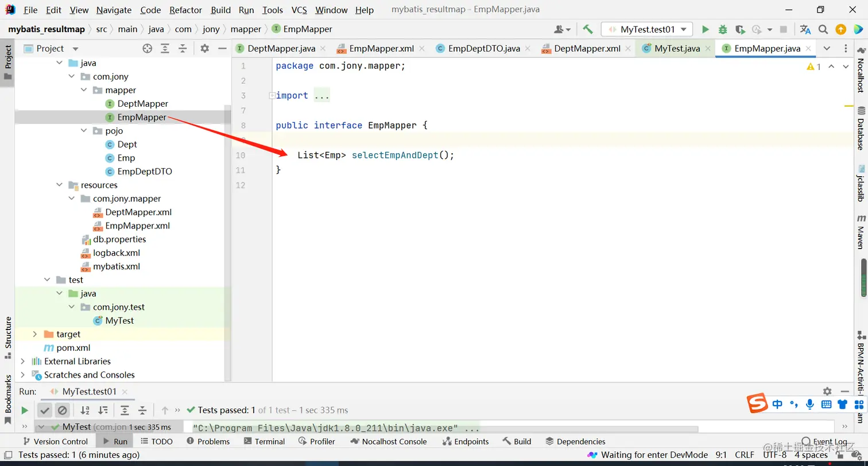Collapse all nodes in the Project panel header
The height and width of the screenshot is (466, 868).
[183, 49]
